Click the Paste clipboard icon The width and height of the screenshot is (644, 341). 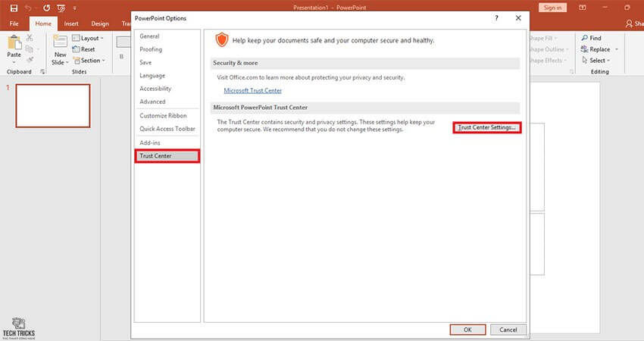[x=14, y=42]
